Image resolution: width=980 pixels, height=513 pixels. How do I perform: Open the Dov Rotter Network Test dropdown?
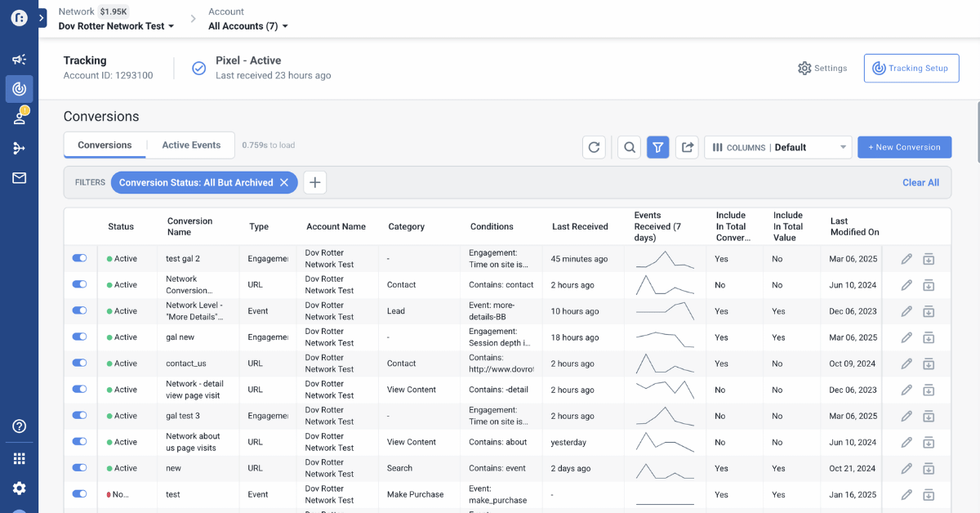[116, 26]
